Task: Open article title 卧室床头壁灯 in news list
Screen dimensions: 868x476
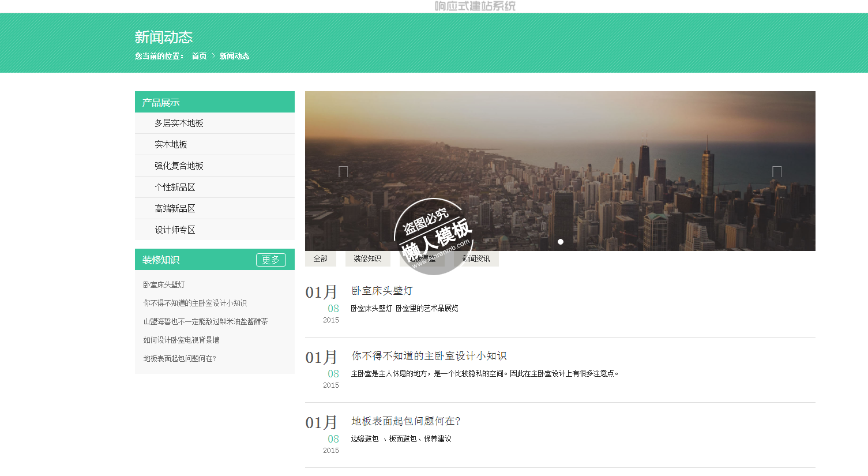Action: (382, 291)
